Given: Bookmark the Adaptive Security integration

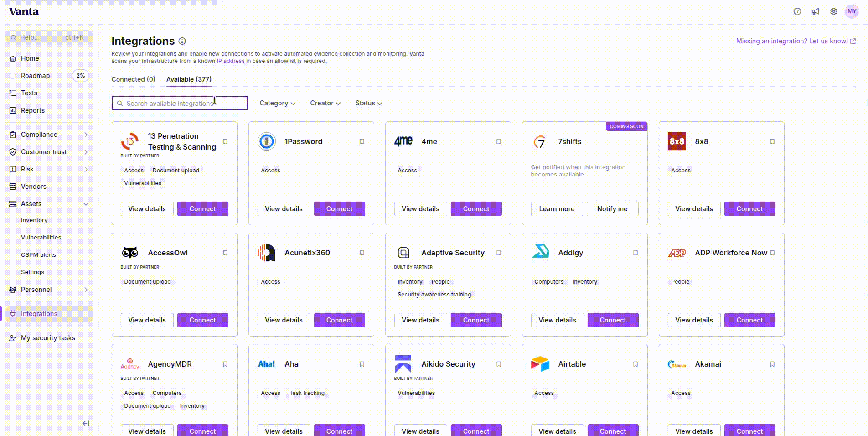Looking at the screenshot, I should [x=499, y=253].
